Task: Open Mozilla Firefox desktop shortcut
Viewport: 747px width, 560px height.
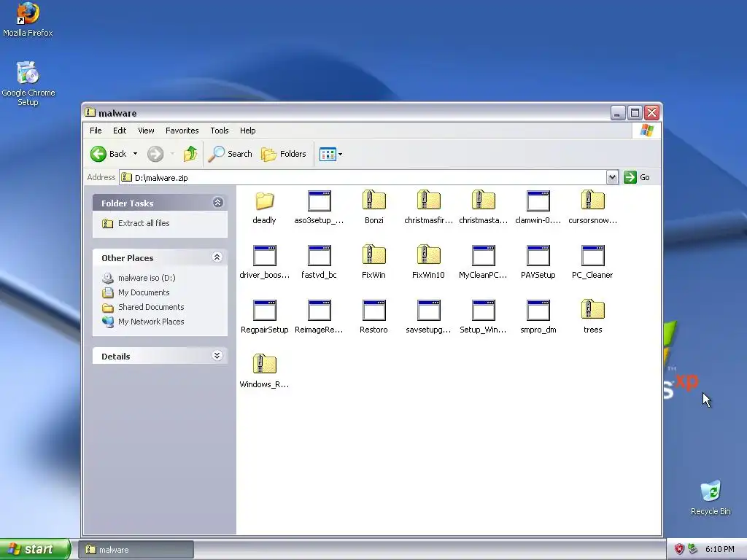Action: tap(28, 20)
